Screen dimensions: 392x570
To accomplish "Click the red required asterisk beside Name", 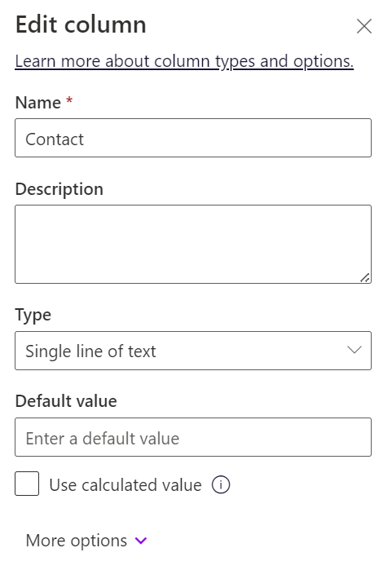I will click(69, 99).
